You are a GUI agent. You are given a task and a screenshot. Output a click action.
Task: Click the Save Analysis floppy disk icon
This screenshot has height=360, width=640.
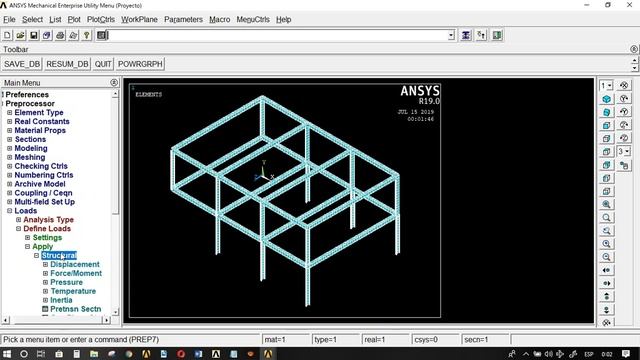pyautogui.click(x=34, y=36)
